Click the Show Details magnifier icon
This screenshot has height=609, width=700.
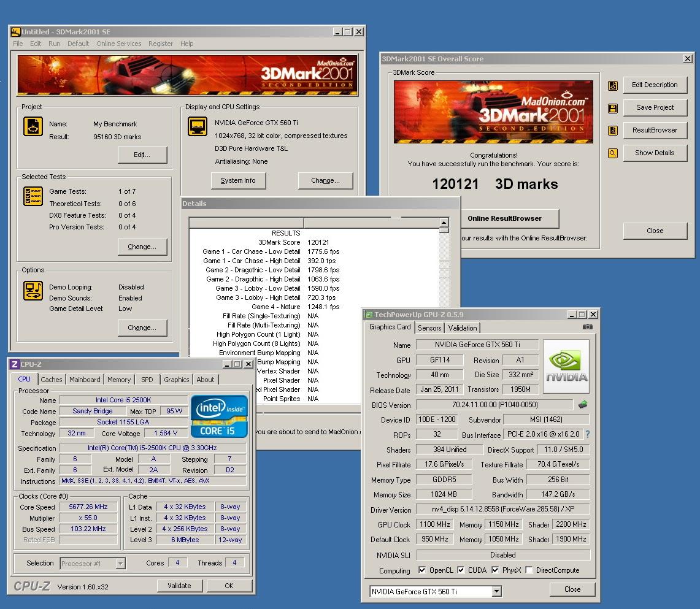tap(613, 153)
